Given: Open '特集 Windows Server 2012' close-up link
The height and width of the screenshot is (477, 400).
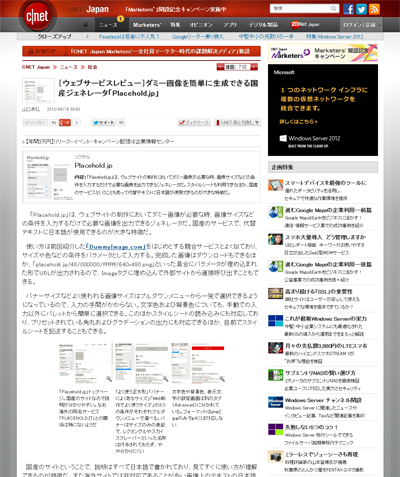Looking at the screenshot, I should tap(335, 36).
